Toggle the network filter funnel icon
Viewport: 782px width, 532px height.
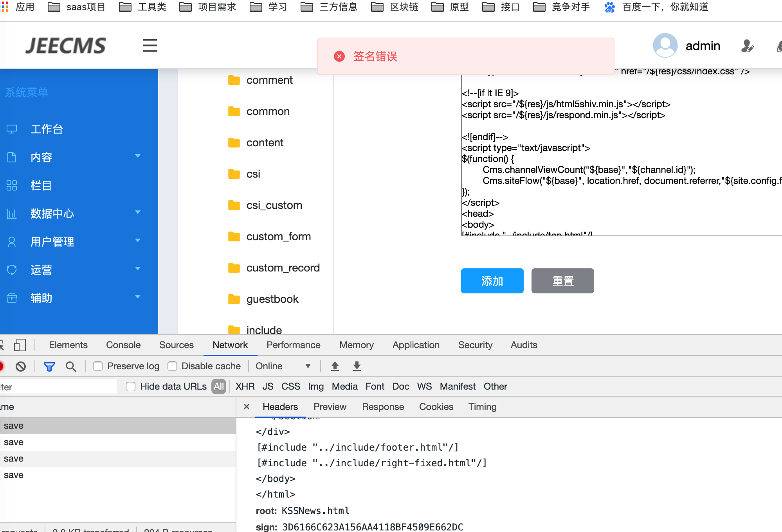click(x=49, y=367)
